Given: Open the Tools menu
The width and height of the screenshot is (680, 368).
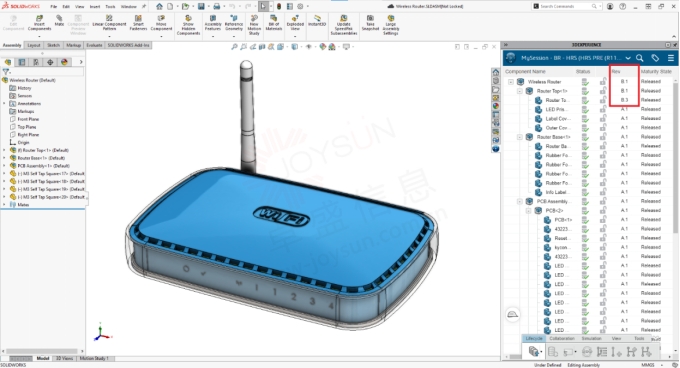Looking at the screenshot, I should tap(111, 7).
